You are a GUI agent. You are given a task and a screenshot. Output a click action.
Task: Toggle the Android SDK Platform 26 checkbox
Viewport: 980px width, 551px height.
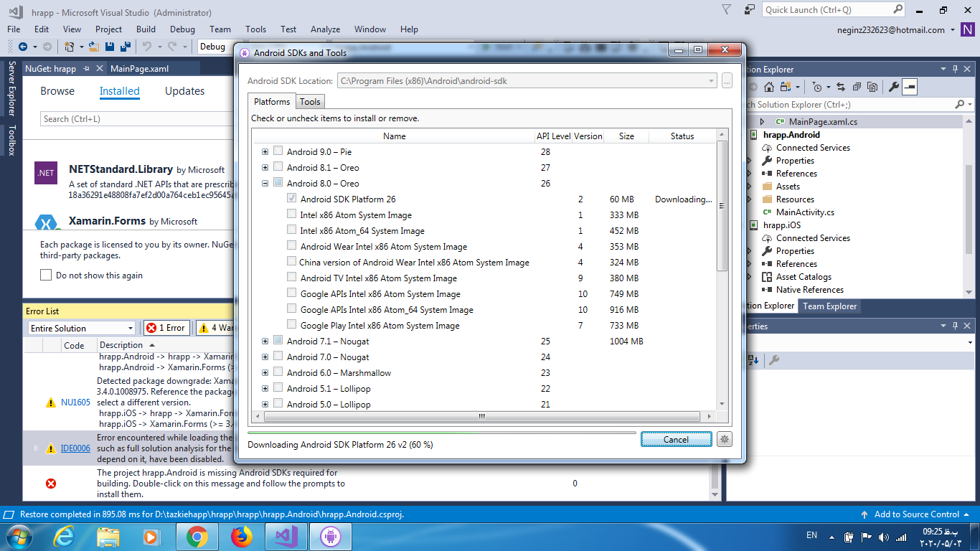point(292,199)
